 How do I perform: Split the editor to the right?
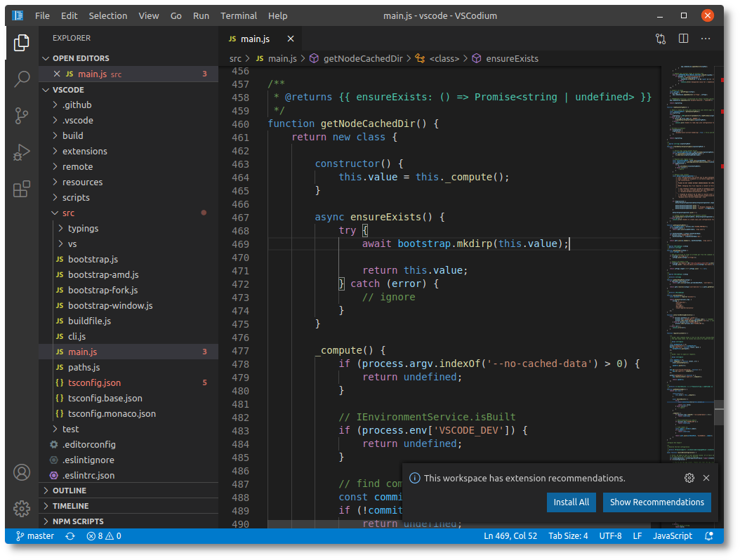click(x=683, y=39)
